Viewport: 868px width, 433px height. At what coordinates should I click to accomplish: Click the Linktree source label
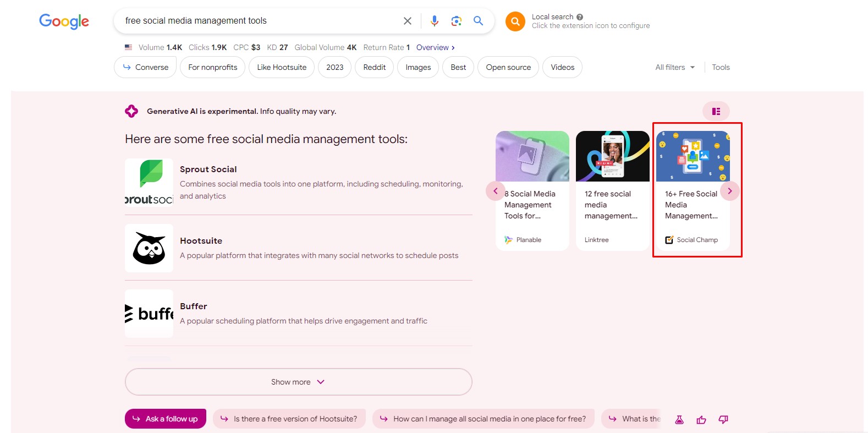(x=597, y=240)
